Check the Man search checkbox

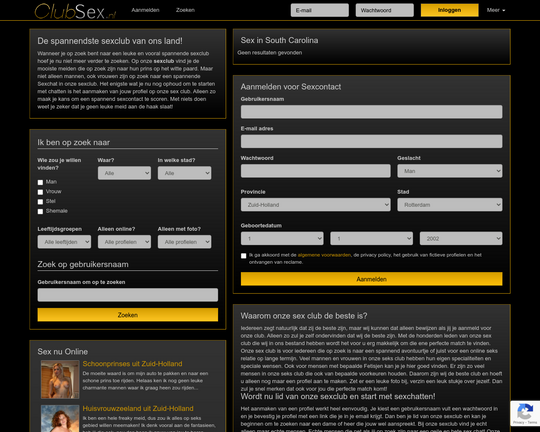[40, 182]
